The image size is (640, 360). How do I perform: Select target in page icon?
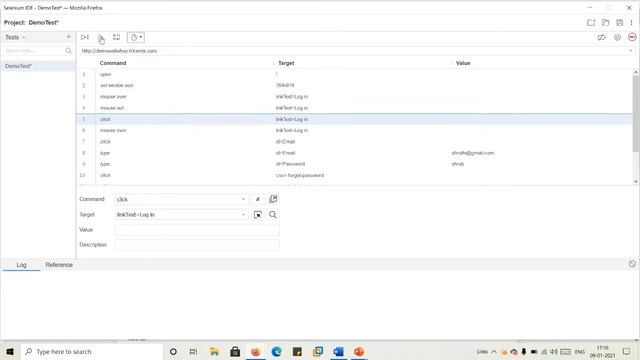pyautogui.click(x=258, y=215)
